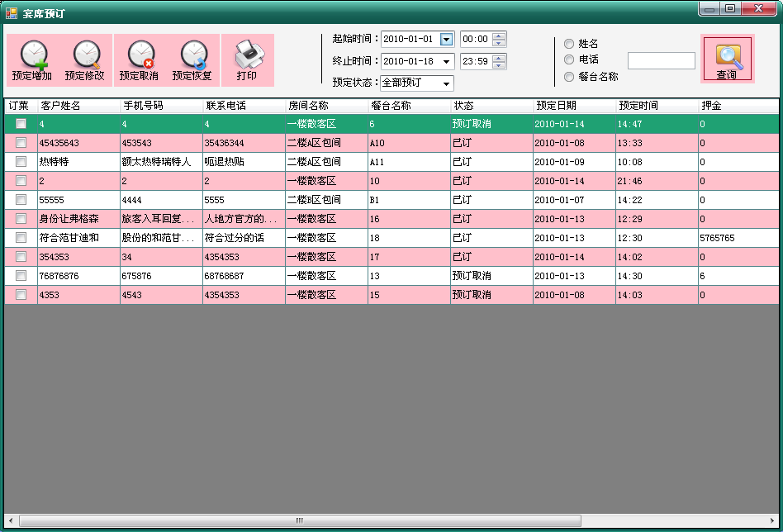Check the 订菜 box for customer 354353
This screenshot has width=783, height=532.
click(x=21, y=257)
